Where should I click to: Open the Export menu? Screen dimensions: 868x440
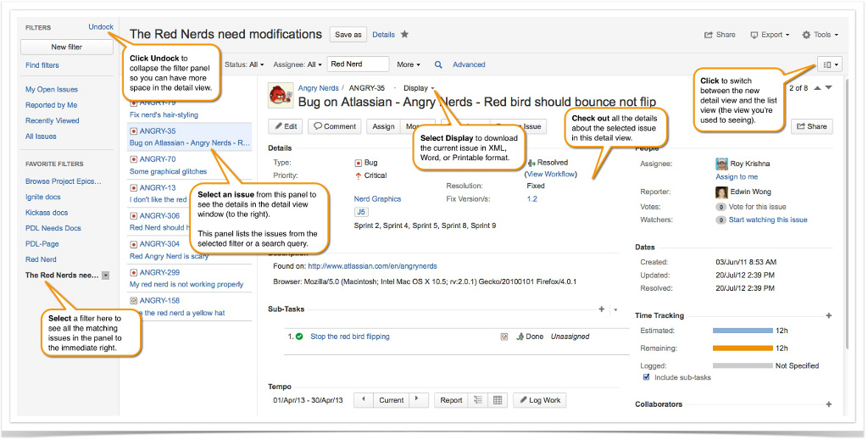click(x=770, y=35)
